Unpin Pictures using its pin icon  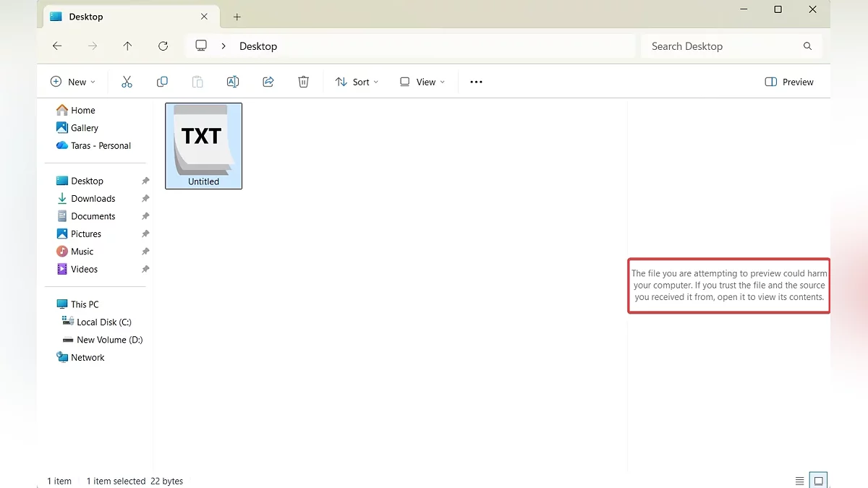click(x=145, y=234)
